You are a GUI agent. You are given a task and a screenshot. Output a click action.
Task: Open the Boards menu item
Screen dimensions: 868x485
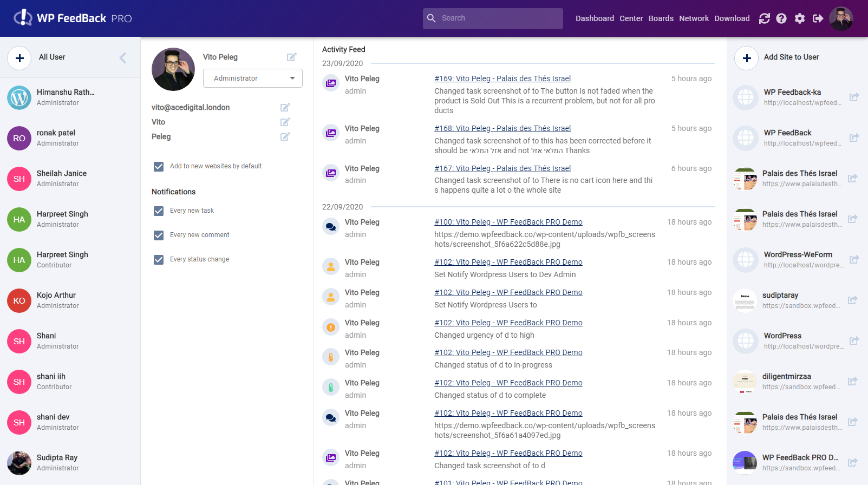pos(661,18)
